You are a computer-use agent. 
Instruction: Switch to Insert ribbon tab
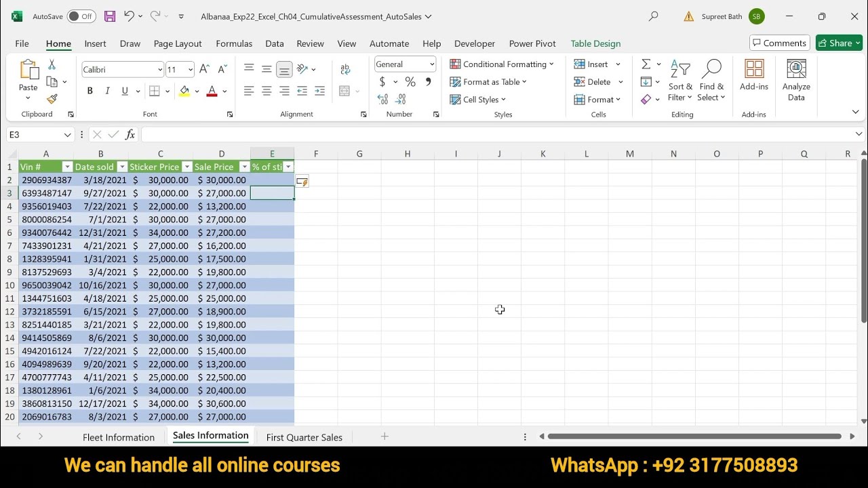[x=95, y=43]
